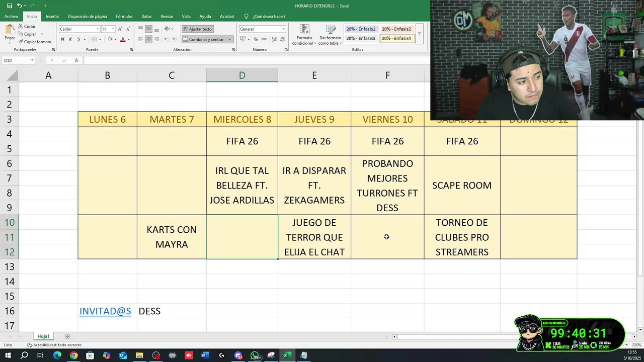The image size is (644, 362).
Task: Apply the 20% - Énfasis1 cell style
Action: pyautogui.click(x=361, y=29)
